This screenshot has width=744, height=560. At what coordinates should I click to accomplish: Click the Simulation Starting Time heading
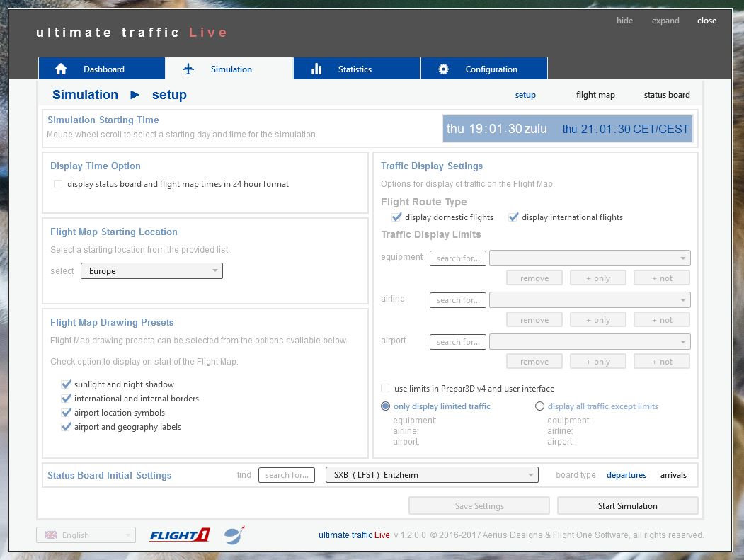[x=103, y=120]
